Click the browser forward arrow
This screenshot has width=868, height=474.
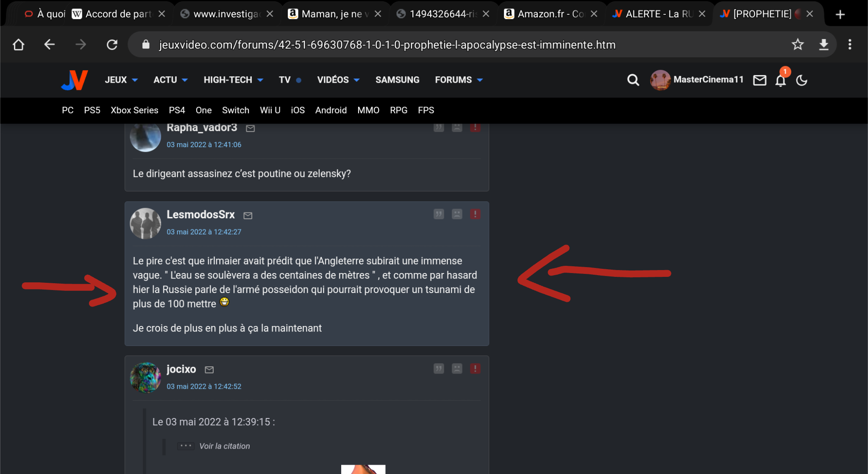click(x=81, y=45)
